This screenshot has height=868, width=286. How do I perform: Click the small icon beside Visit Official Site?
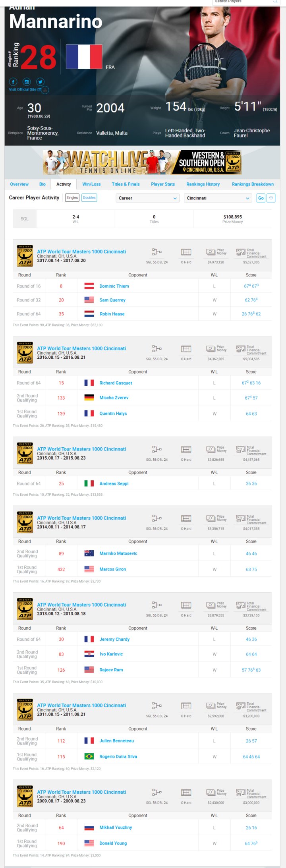[x=45, y=90]
